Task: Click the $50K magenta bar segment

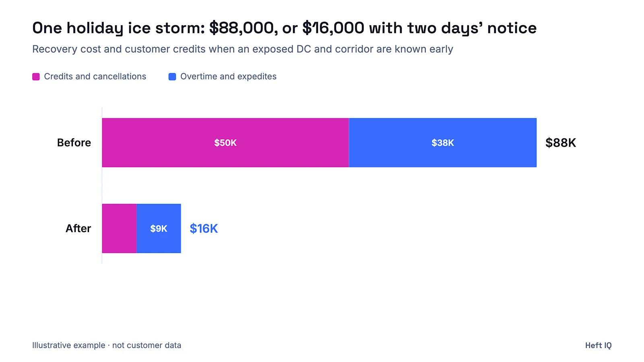Action: click(x=225, y=143)
